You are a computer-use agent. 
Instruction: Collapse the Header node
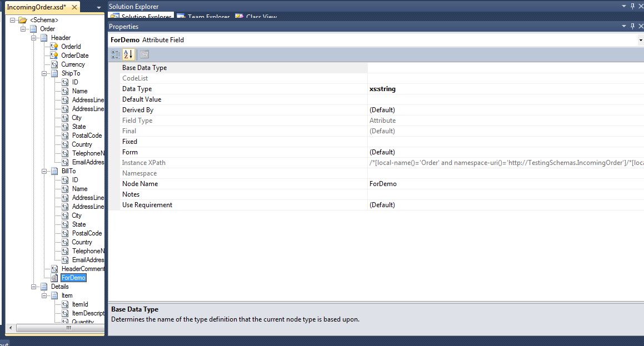(x=34, y=38)
